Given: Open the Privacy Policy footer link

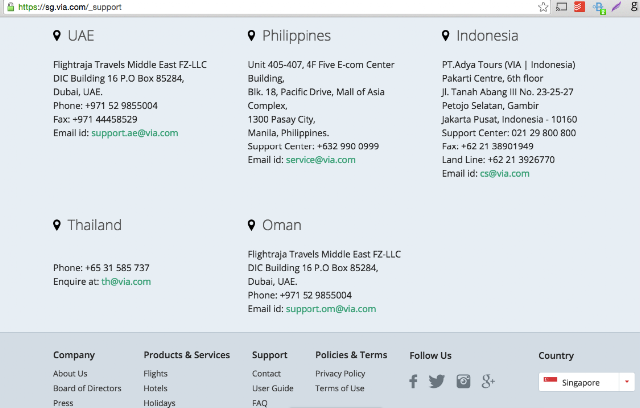Looking at the screenshot, I should coord(340,374).
